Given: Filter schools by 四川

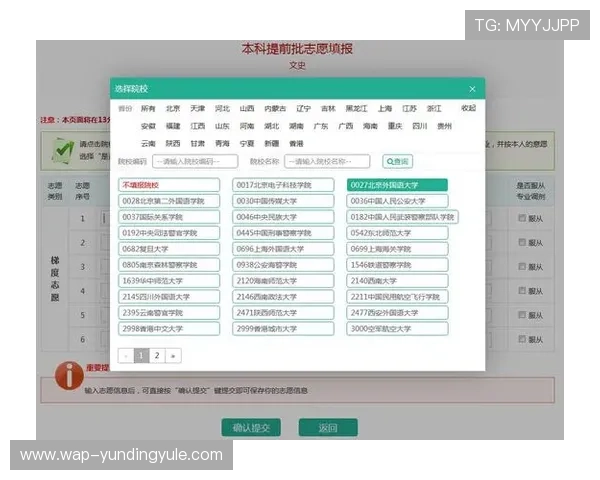Looking at the screenshot, I should [420, 126].
